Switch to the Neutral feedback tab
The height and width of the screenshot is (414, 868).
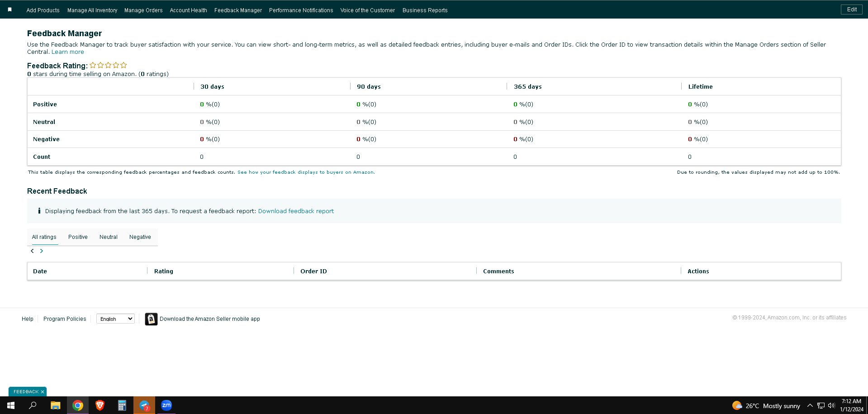click(109, 237)
